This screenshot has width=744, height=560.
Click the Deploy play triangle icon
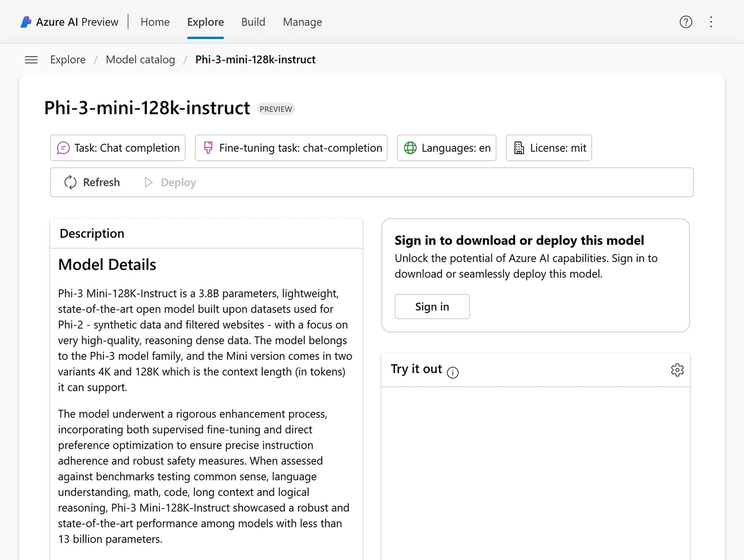click(148, 182)
